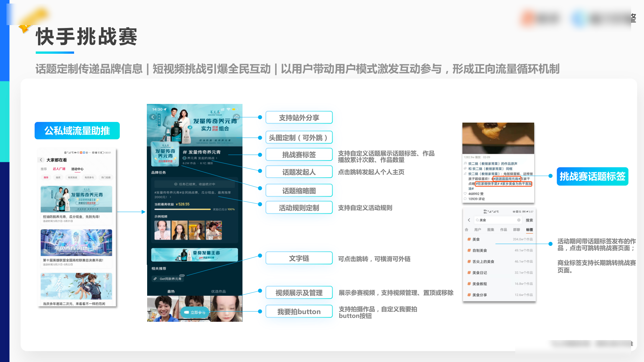Tap the camera icon in 立即参与 button

[186, 312]
